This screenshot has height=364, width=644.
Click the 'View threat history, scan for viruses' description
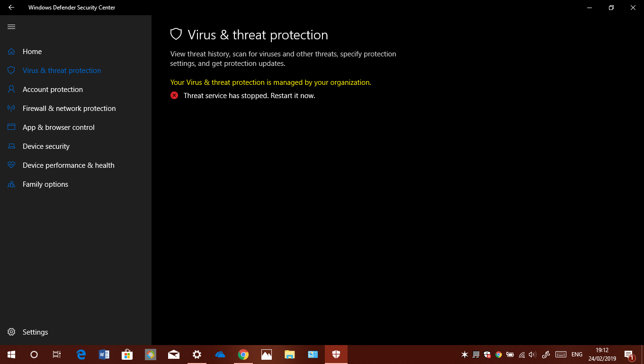[283, 58]
